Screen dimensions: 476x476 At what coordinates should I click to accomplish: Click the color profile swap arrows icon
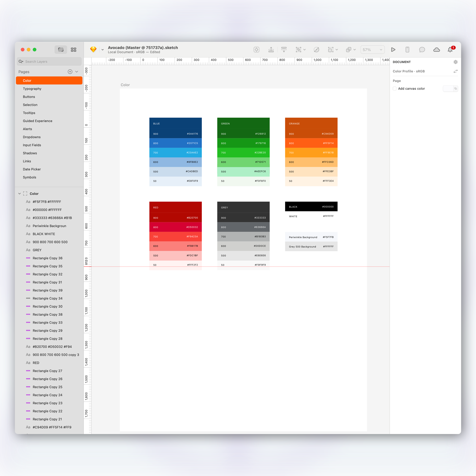click(455, 71)
